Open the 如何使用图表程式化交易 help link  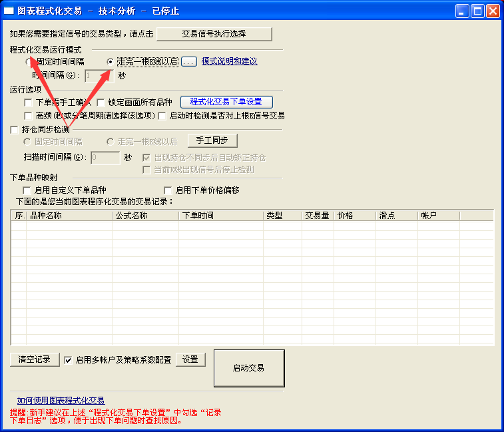click(x=61, y=401)
